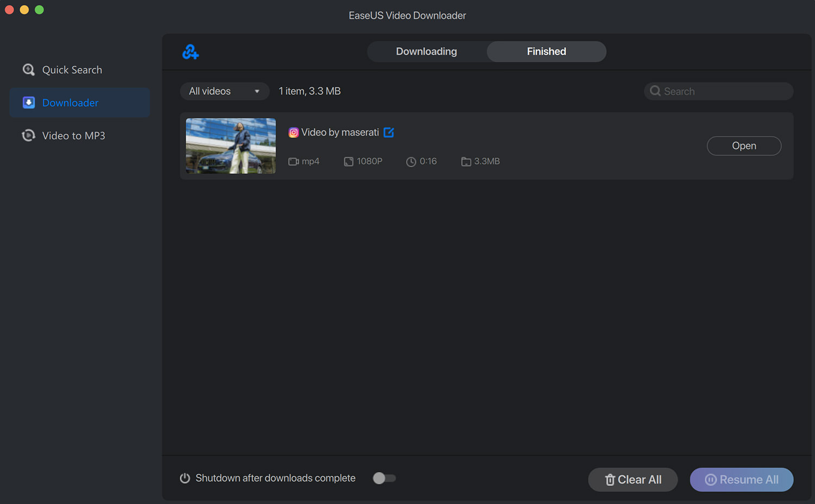Switch to the Finished tab

(547, 52)
